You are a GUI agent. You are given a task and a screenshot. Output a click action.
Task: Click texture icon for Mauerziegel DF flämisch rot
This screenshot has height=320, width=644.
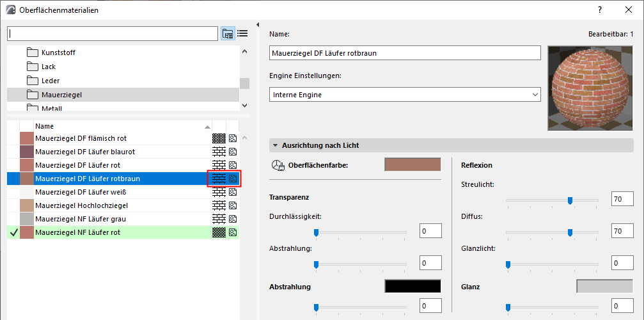tap(233, 138)
